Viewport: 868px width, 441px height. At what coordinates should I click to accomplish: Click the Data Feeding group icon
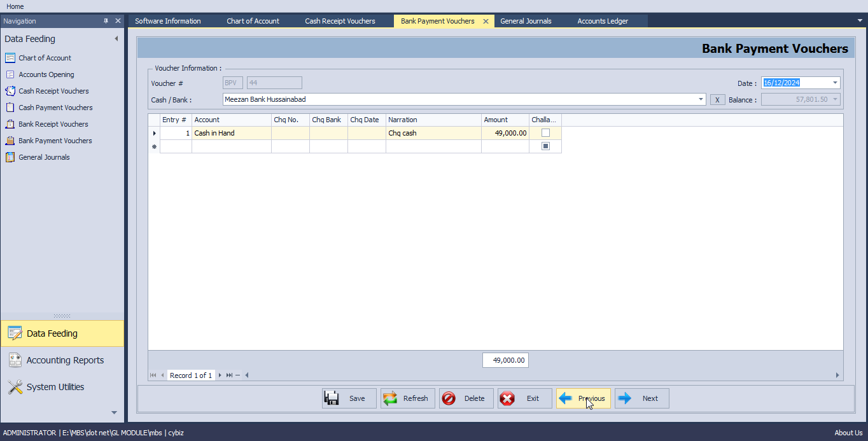point(15,333)
